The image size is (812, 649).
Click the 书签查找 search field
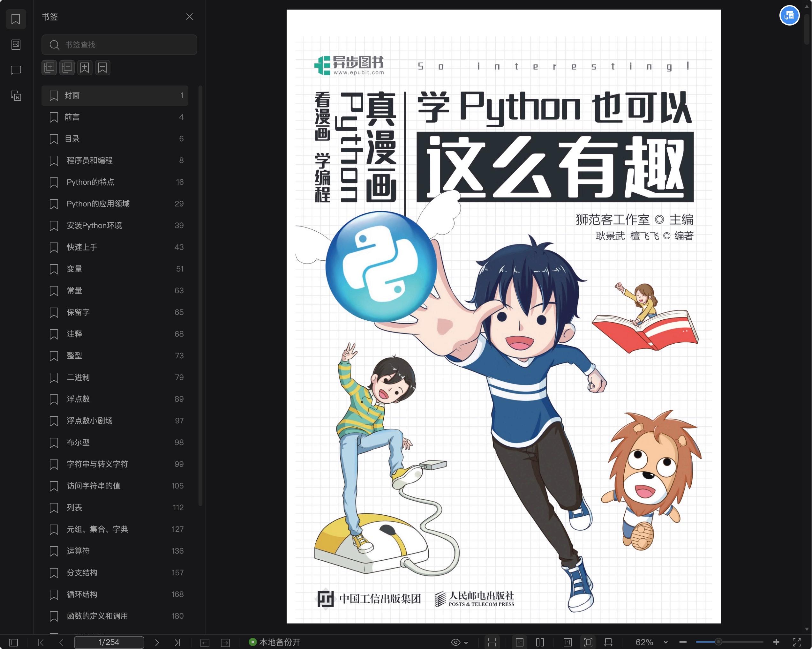(x=119, y=45)
